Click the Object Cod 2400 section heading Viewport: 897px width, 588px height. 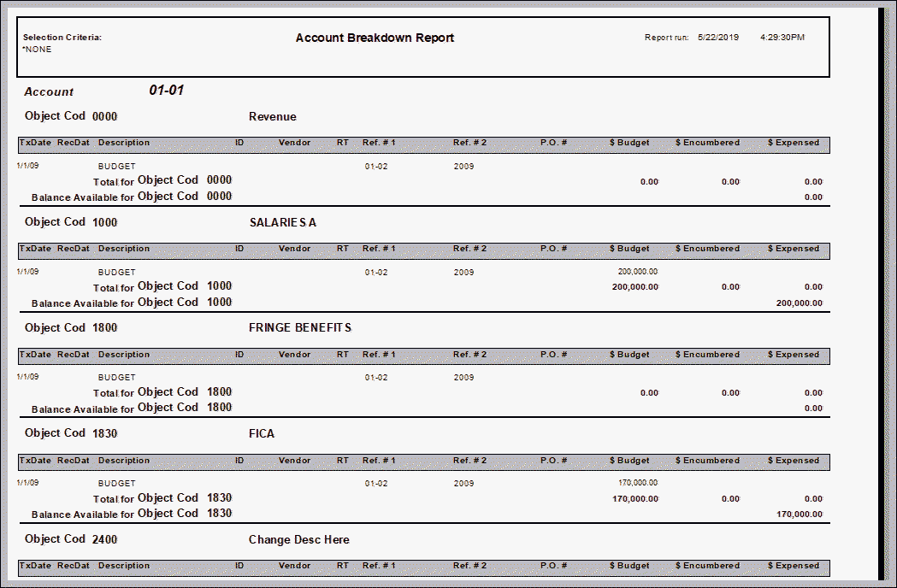pos(71,538)
